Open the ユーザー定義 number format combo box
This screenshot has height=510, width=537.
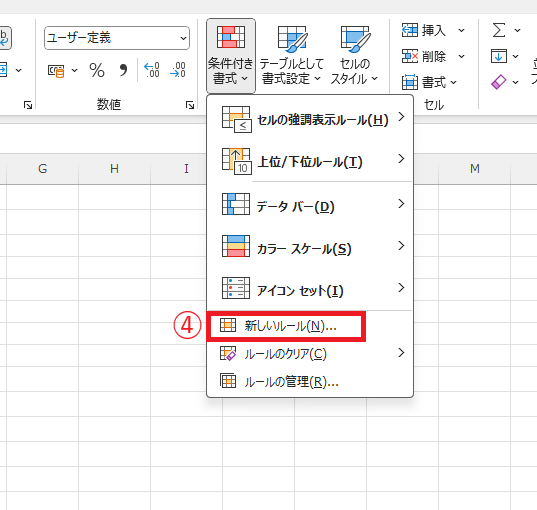(117, 38)
